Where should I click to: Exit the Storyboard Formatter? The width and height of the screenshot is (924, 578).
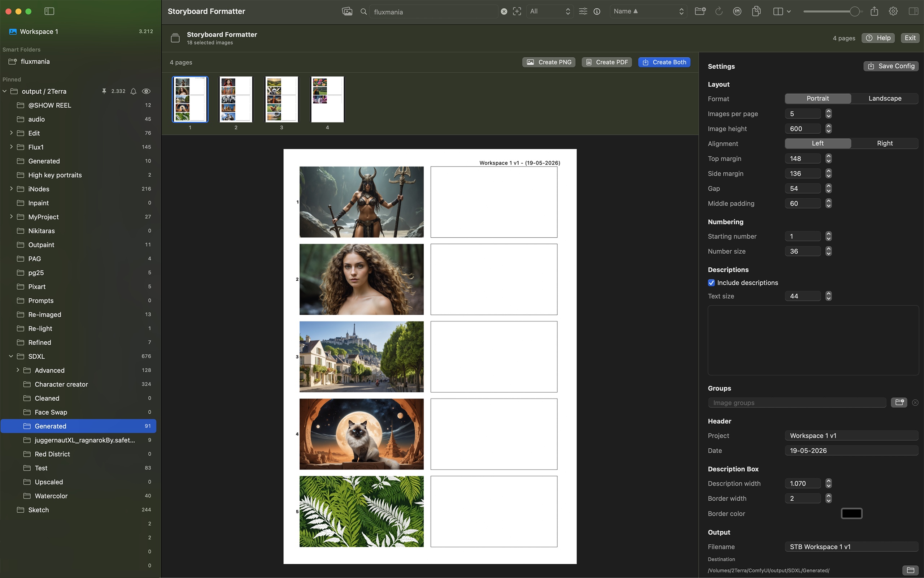[x=910, y=38]
